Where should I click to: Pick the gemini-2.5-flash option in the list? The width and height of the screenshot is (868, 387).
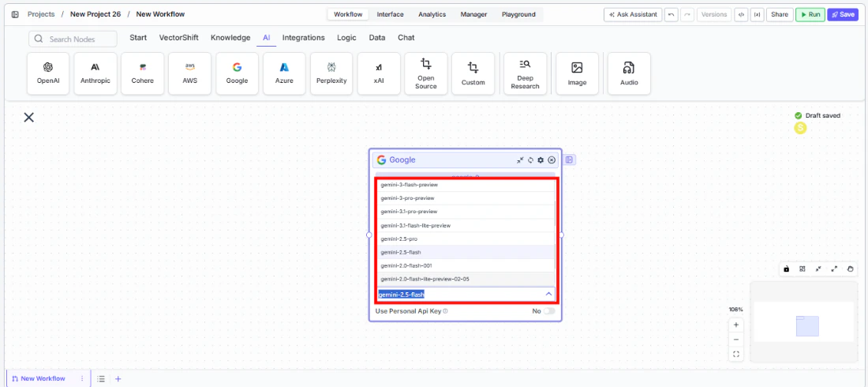pos(466,252)
